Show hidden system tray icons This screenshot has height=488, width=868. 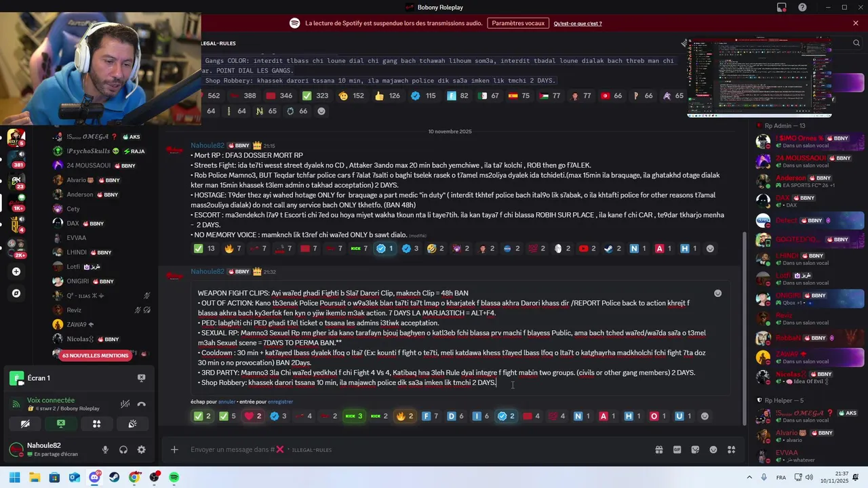pos(750,477)
